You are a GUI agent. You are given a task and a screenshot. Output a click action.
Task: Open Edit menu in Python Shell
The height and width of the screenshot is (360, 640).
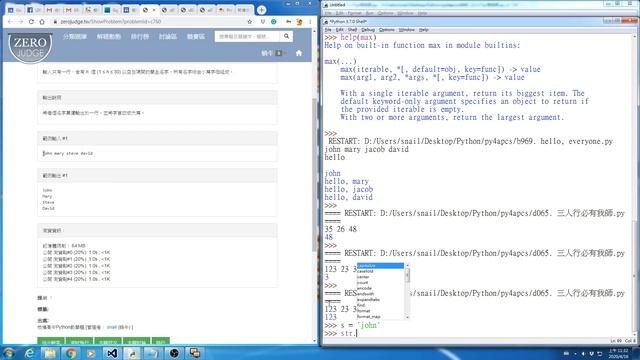tap(340, 30)
